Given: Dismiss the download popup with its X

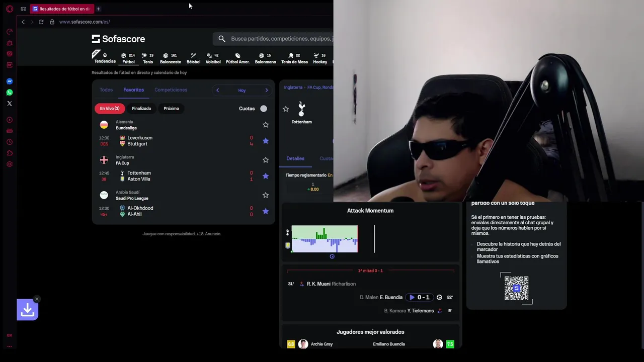Looking at the screenshot, I should click(37, 299).
